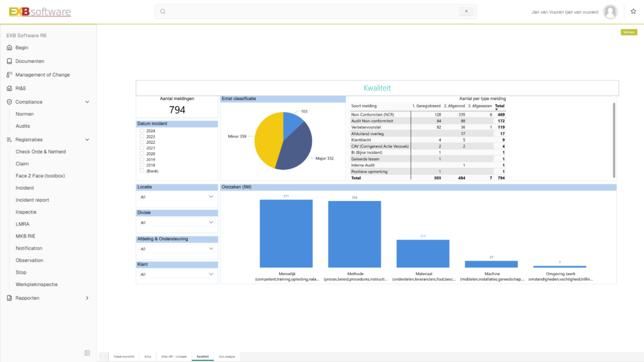Viewport: 644px width, 362px height.
Task: Open the user profile avatar
Action: click(610, 11)
